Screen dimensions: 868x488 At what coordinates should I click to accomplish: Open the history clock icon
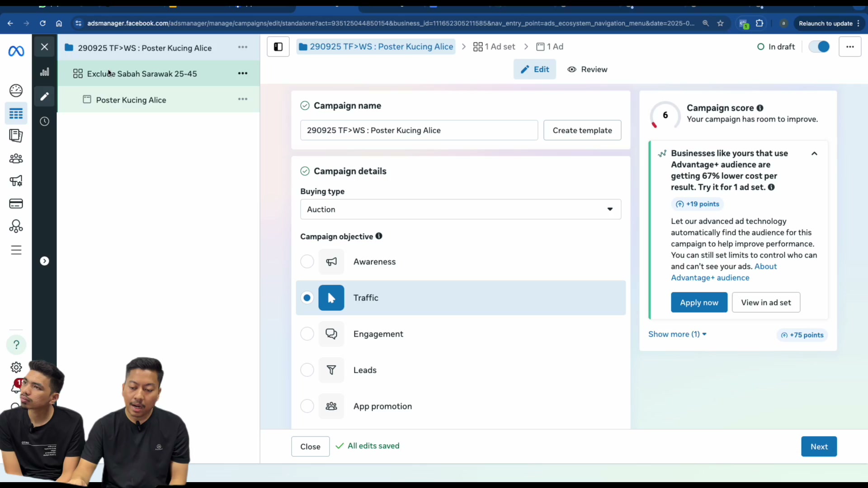44,121
